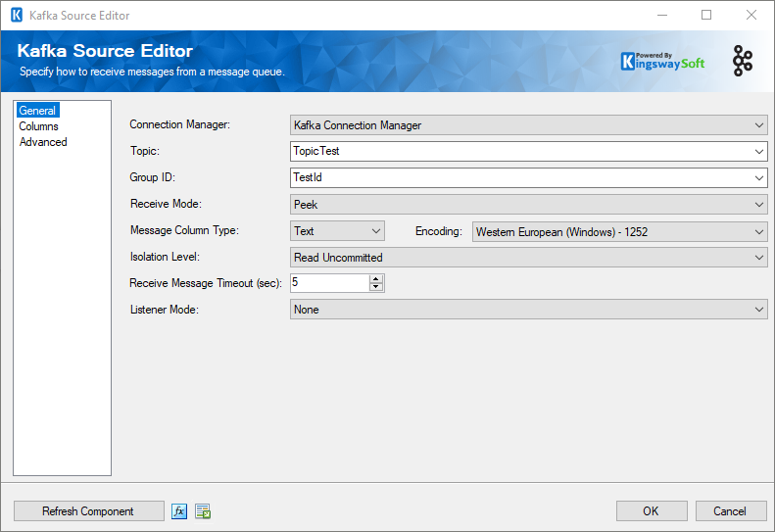775x532 pixels.
Task: Click the Listener Mode label
Action: [164, 310]
